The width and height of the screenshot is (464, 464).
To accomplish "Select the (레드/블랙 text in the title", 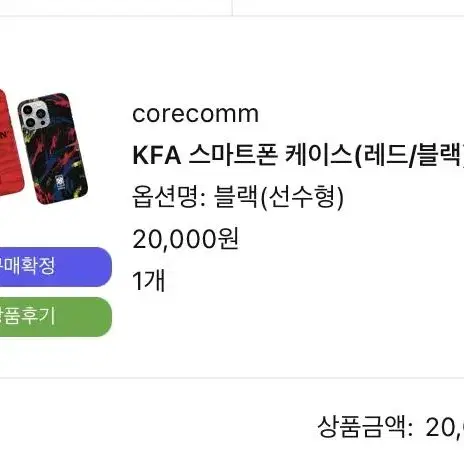I will pos(409,155).
